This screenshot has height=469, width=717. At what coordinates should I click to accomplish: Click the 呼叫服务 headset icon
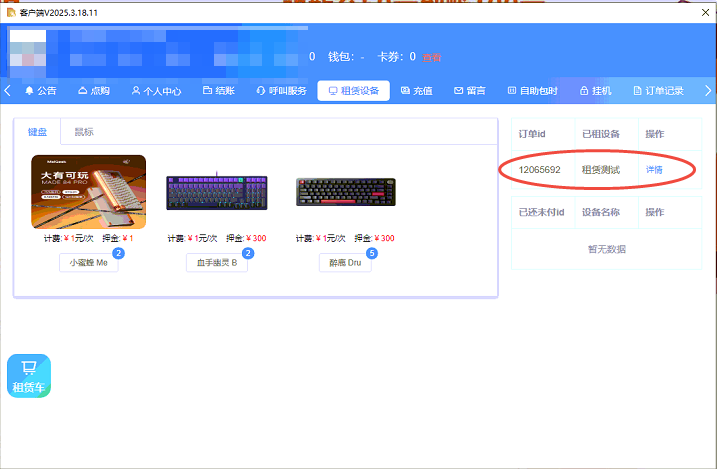[260, 91]
